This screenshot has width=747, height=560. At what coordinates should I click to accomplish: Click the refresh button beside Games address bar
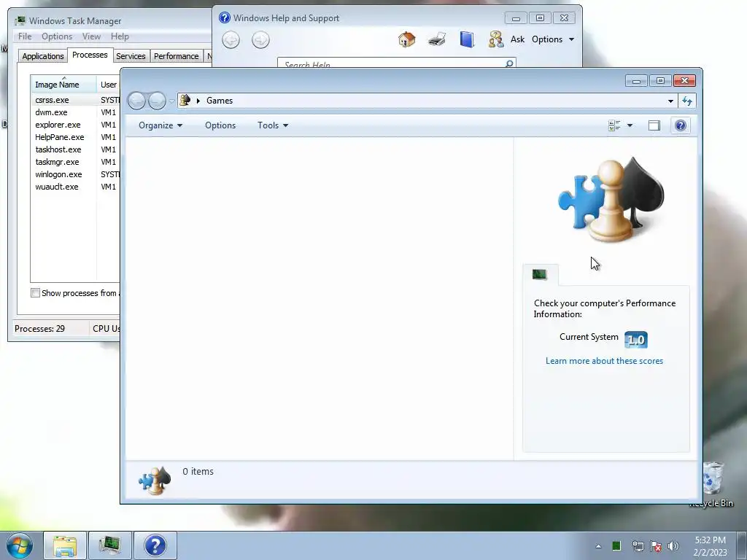687,101
